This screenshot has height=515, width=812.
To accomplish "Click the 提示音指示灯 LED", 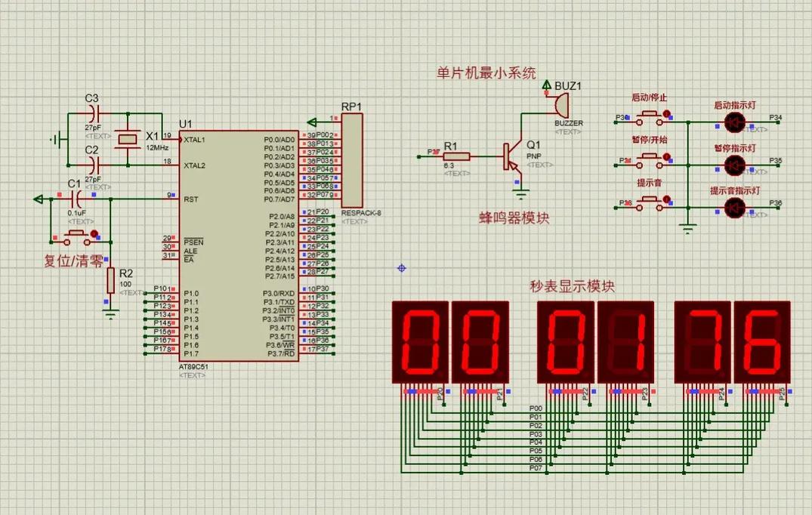I will tap(734, 207).
